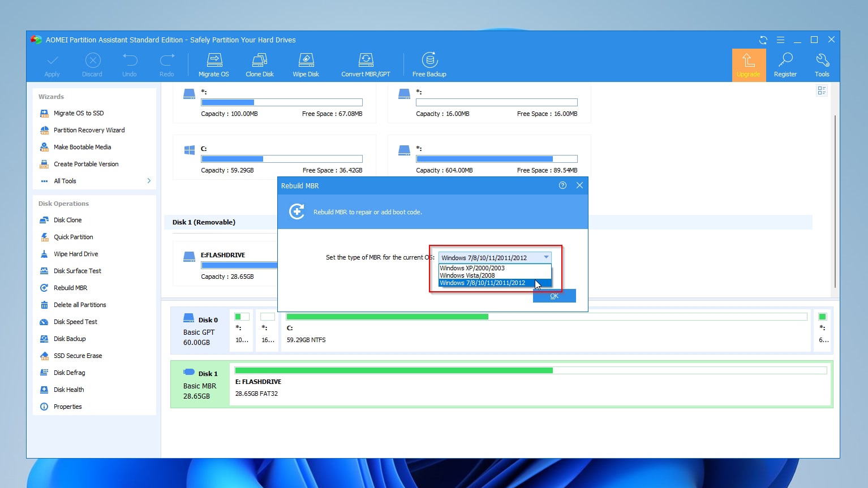Click the Disk Operations section header
The width and height of the screenshot is (868, 488).
tap(63, 204)
